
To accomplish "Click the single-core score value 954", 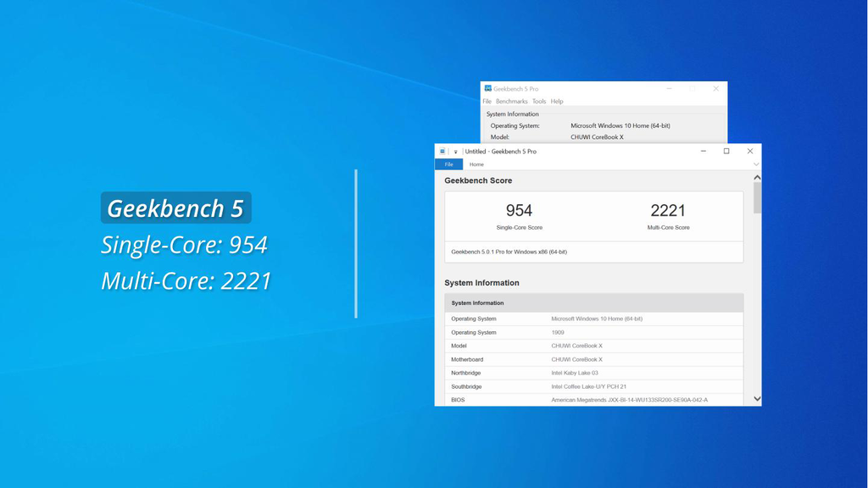I will tap(519, 210).
